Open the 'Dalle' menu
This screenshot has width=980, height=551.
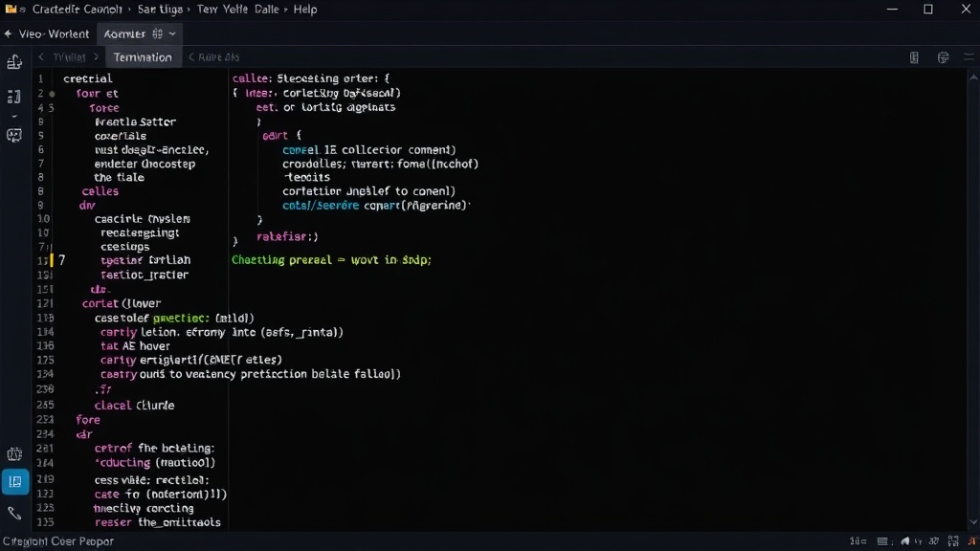[267, 10]
